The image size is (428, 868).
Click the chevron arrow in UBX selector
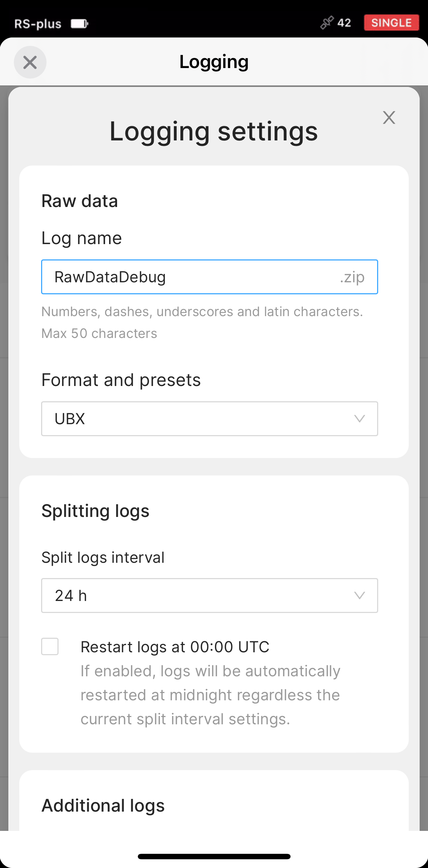[359, 419]
